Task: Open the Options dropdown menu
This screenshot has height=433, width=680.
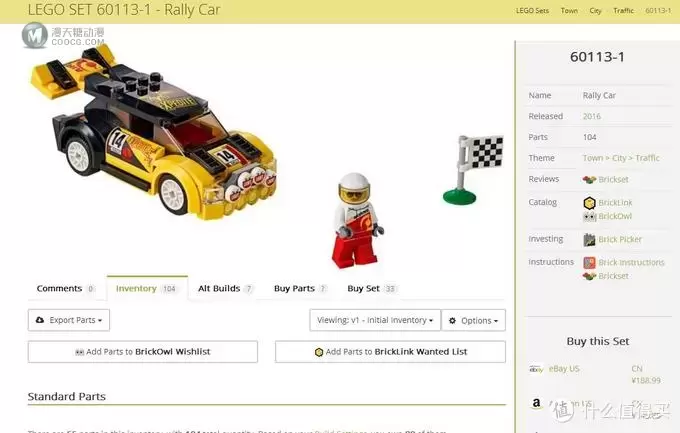Action: (474, 320)
